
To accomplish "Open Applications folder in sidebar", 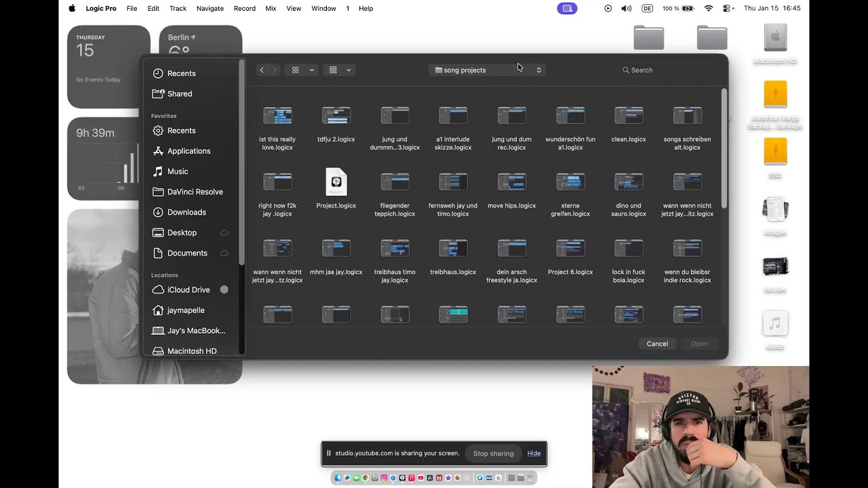I will 189,151.
